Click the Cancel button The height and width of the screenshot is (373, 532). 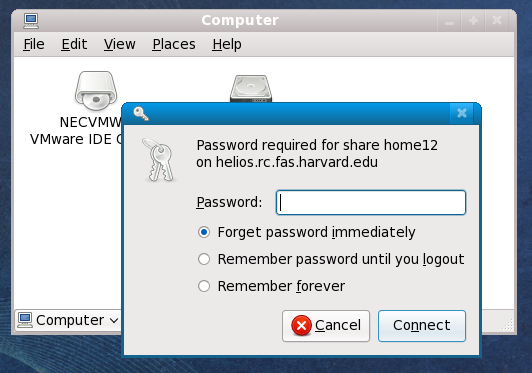click(x=326, y=325)
